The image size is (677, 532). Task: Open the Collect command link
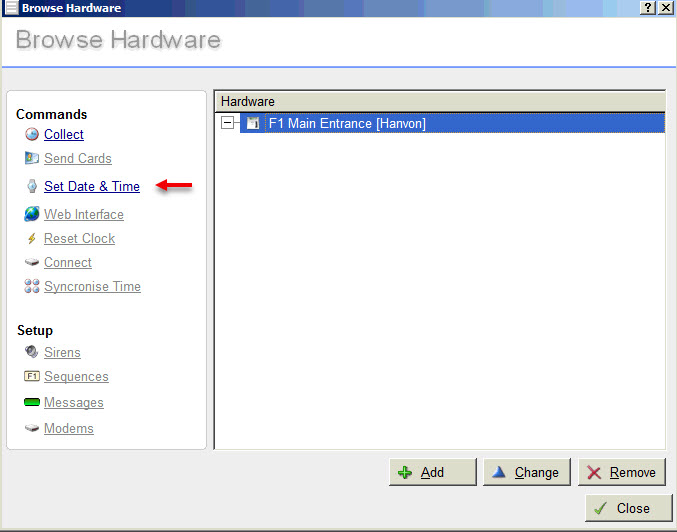[x=63, y=134]
